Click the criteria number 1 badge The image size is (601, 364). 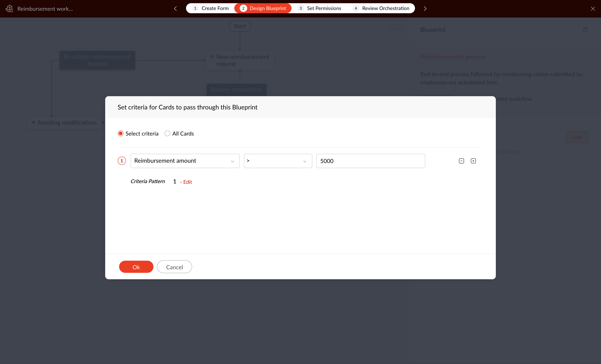[122, 161]
